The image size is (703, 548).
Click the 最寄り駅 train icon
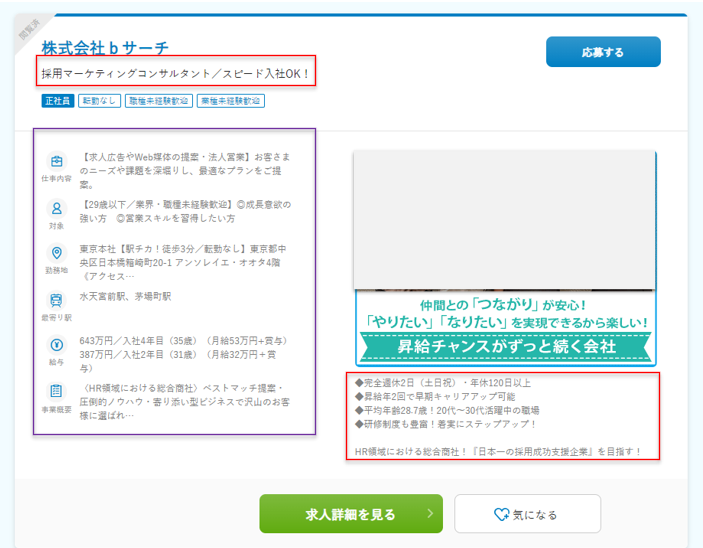57,299
